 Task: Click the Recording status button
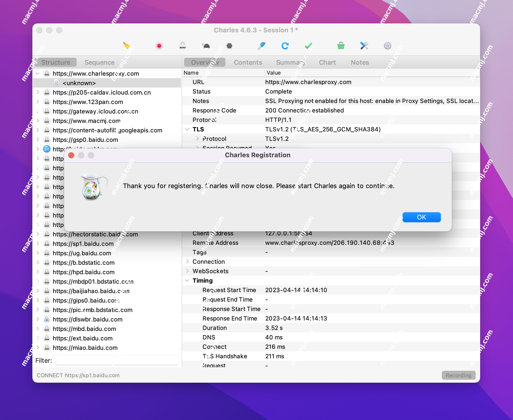pos(459,375)
